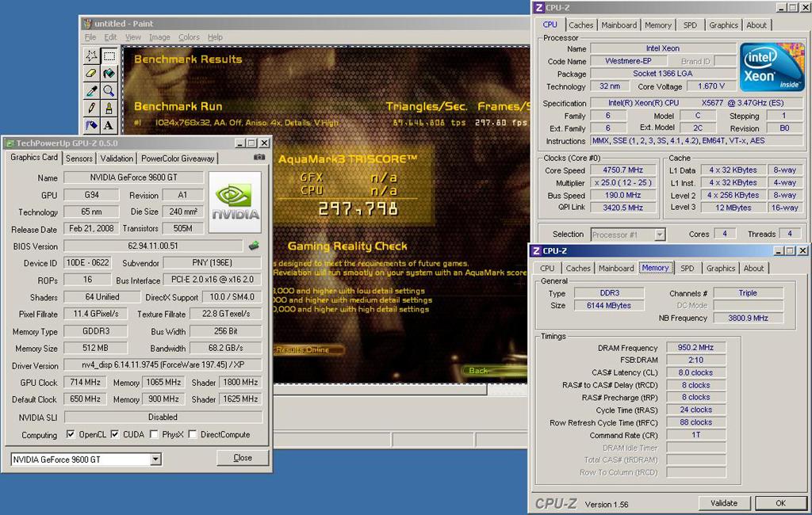Select the Pick Color eyedropper tool
This screenshot has width=812, height=515.
click(92, 91)
